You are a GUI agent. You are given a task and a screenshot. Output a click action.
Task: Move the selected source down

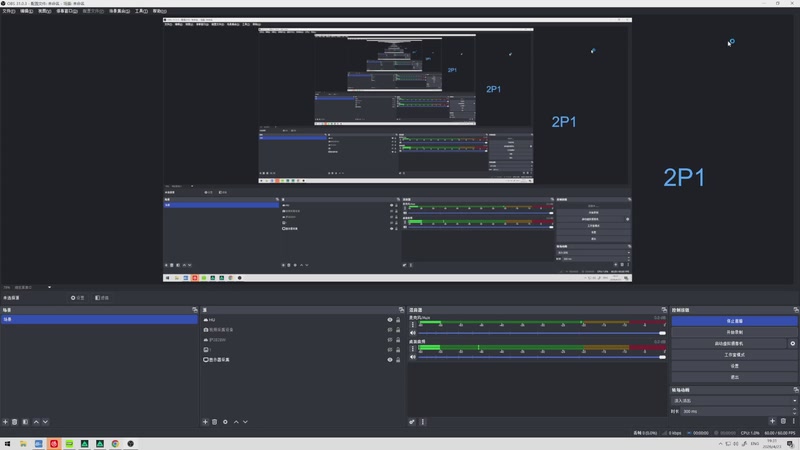[x=245, y=422]
